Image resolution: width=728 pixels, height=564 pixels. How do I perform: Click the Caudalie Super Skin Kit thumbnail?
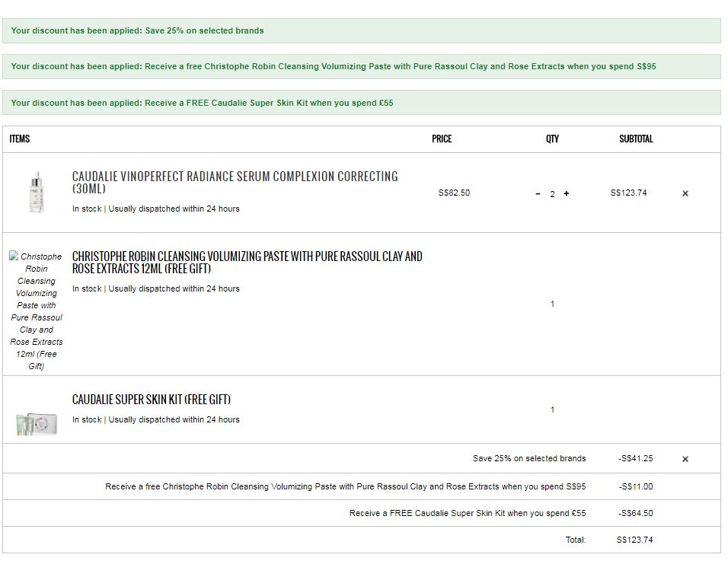coord(36,422)
